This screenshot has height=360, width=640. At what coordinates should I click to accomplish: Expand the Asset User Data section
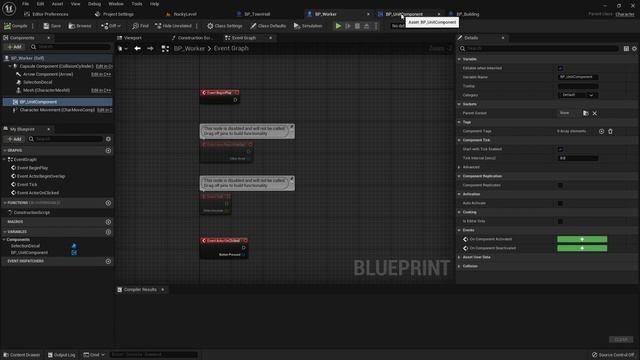[459, 257]
